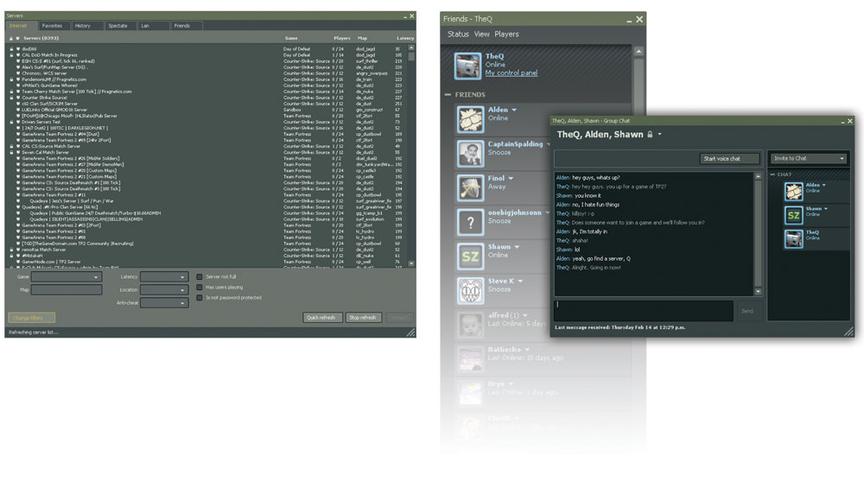The height and width of the screenshot is (500, 864).
Task: Enable Server not full filter
Action: point(199,277)
